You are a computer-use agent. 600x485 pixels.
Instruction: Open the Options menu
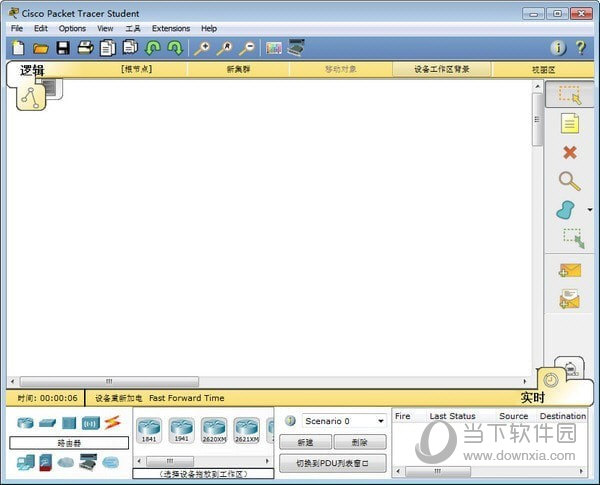72,28
